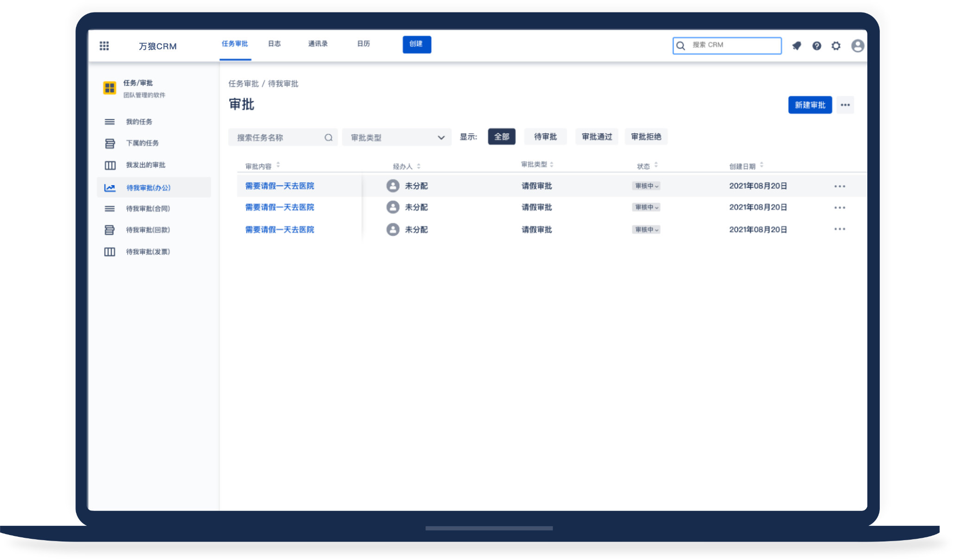This screenshot has height=560, width=953.
Task: Sort by 状态 column arrows
Action: coord(656,165)
